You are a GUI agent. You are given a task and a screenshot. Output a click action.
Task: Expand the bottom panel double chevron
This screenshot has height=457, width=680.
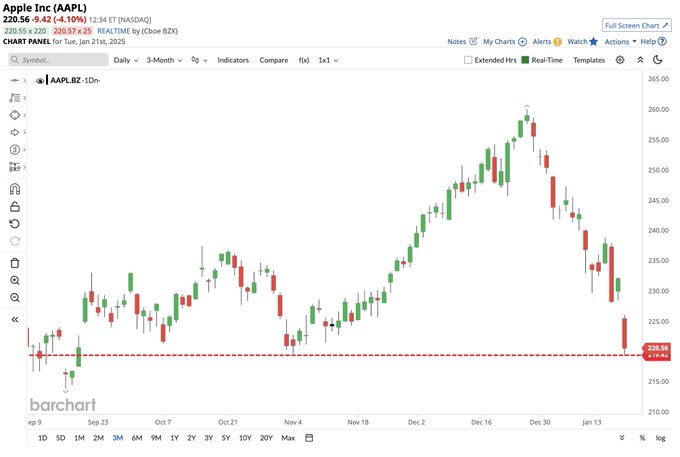(x=622, y=438)
